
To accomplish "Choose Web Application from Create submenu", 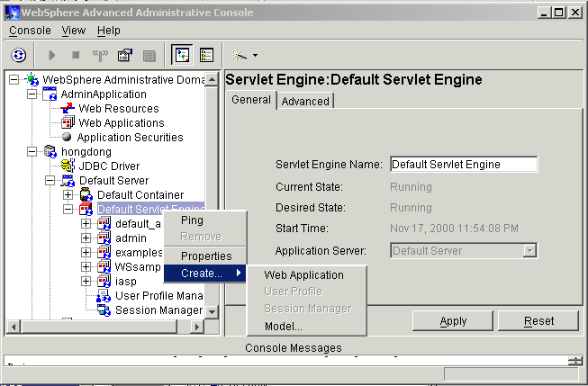I will point(306,275).
